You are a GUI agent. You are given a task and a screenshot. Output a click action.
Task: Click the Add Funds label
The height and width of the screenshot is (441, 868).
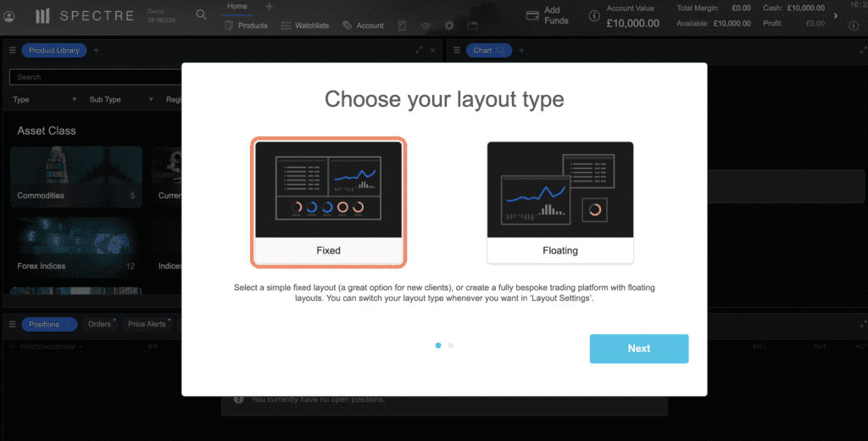coord(556,15)
